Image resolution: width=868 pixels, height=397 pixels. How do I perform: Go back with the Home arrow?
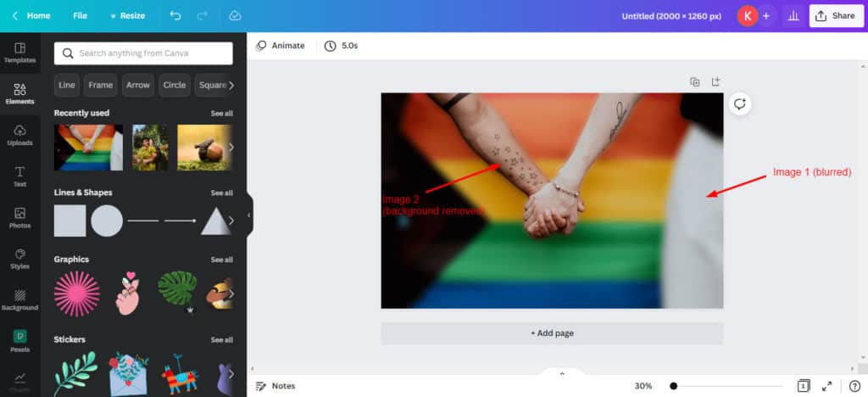tap(15, 15)
